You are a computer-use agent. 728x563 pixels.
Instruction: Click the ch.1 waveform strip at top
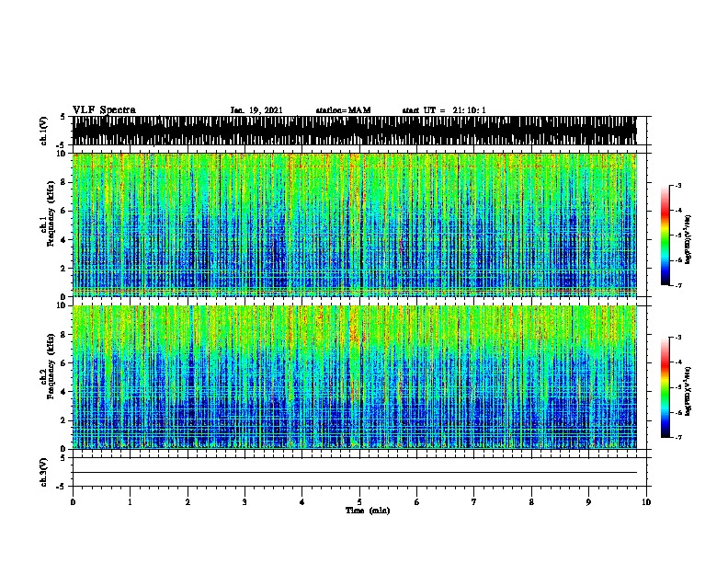pyautogui.click(x=355, y=131)
